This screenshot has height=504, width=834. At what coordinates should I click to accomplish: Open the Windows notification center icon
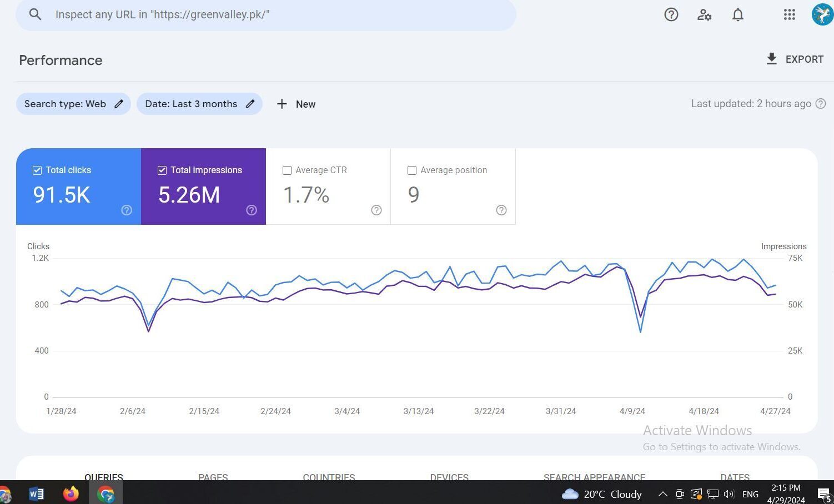(825, 494)
